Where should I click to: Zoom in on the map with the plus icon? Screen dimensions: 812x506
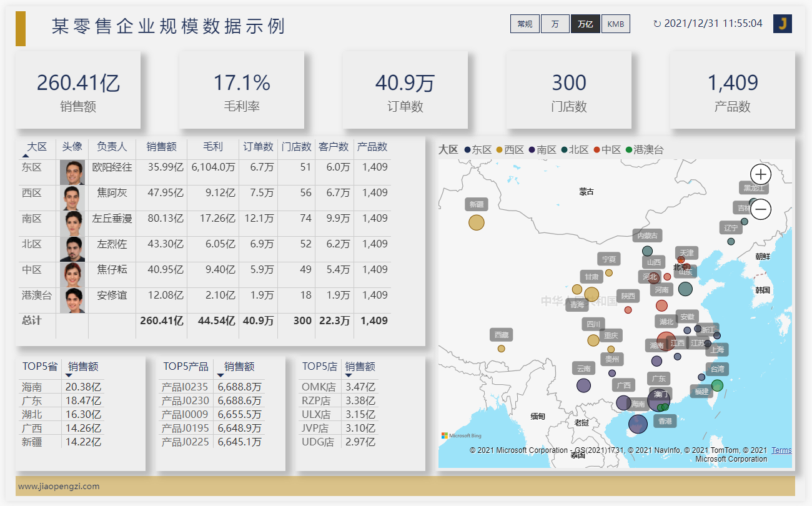coord(760,174)
